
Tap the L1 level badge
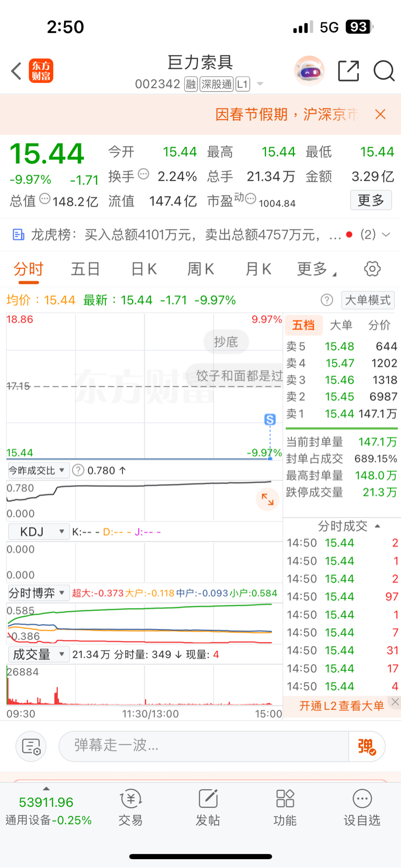point(243,84)
